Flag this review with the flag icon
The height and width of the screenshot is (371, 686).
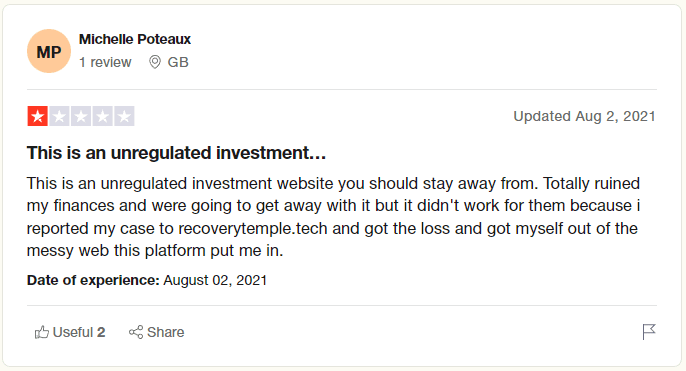point(649,332)
